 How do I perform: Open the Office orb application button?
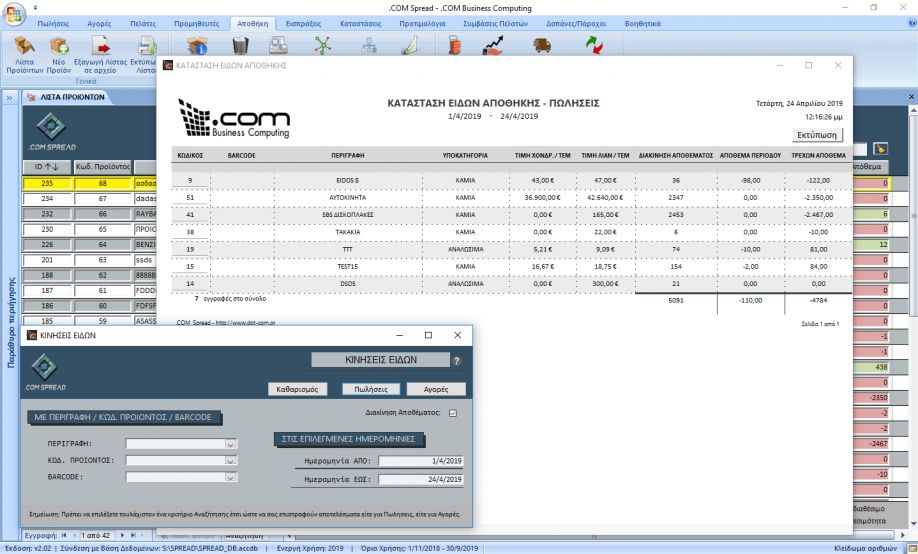13,13
